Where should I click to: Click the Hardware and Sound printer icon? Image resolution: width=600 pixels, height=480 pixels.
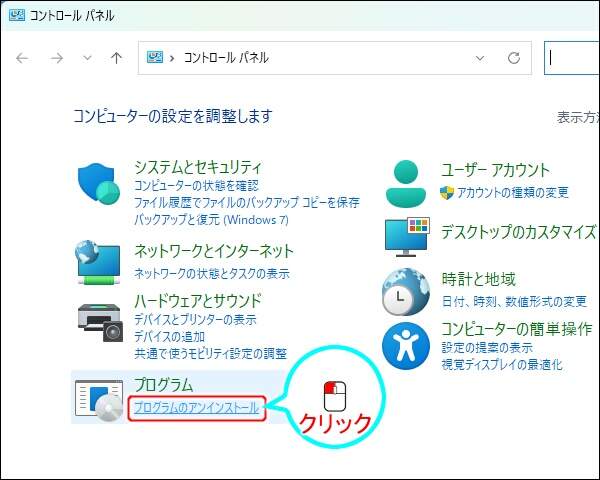98,316
